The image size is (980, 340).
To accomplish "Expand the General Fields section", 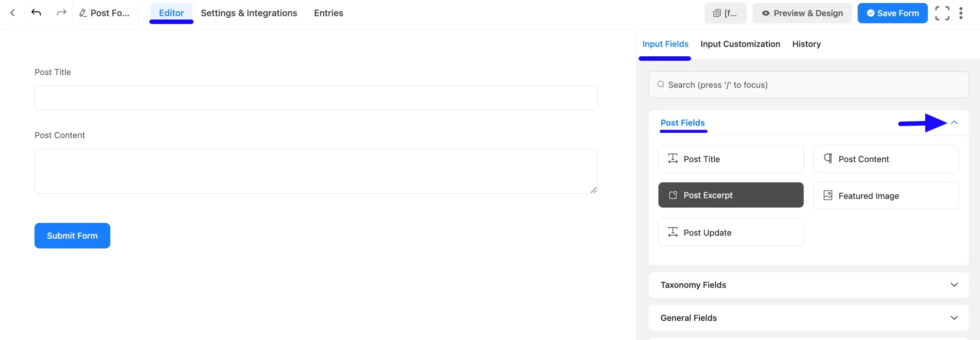I will [954, 318].
